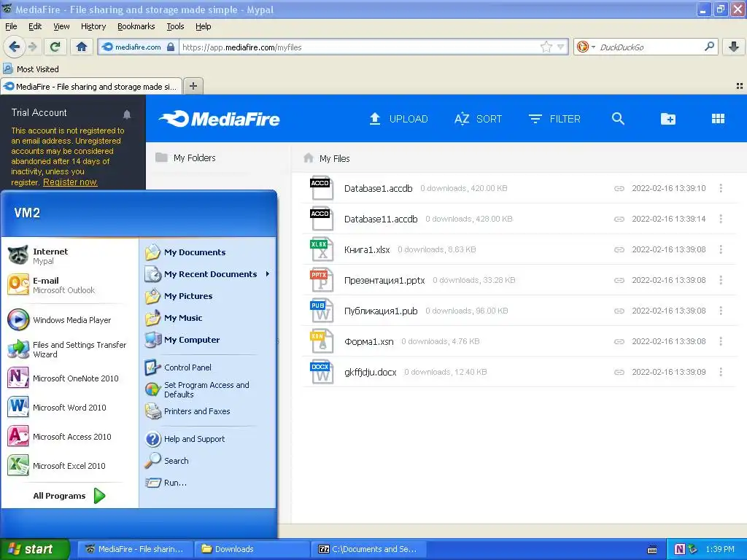Open a new browser tab with plus

(193, 86)
